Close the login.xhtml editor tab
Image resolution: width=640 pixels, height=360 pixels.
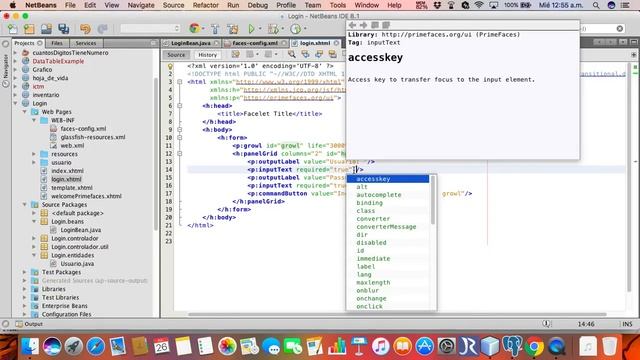336,43
